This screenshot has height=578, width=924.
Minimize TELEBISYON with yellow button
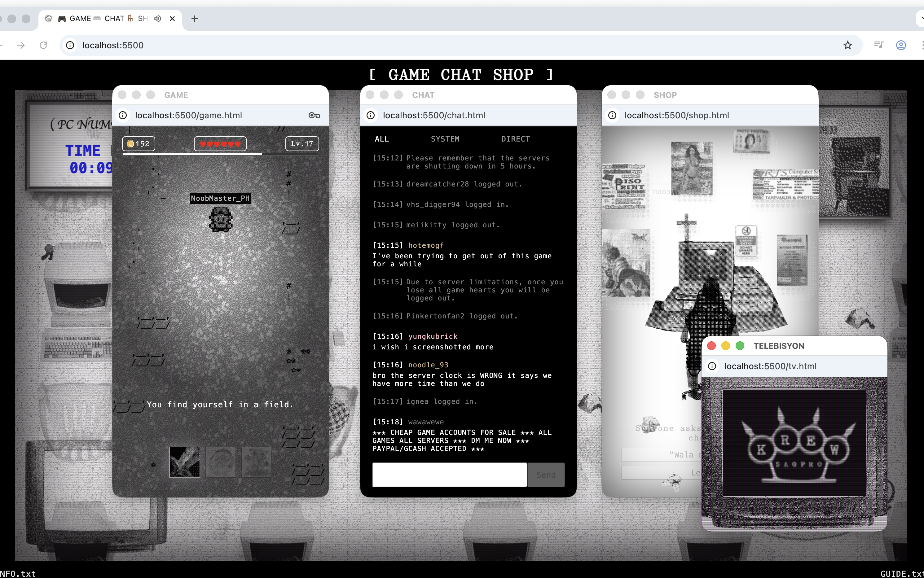pyautogui.click(x=726, y=346)
